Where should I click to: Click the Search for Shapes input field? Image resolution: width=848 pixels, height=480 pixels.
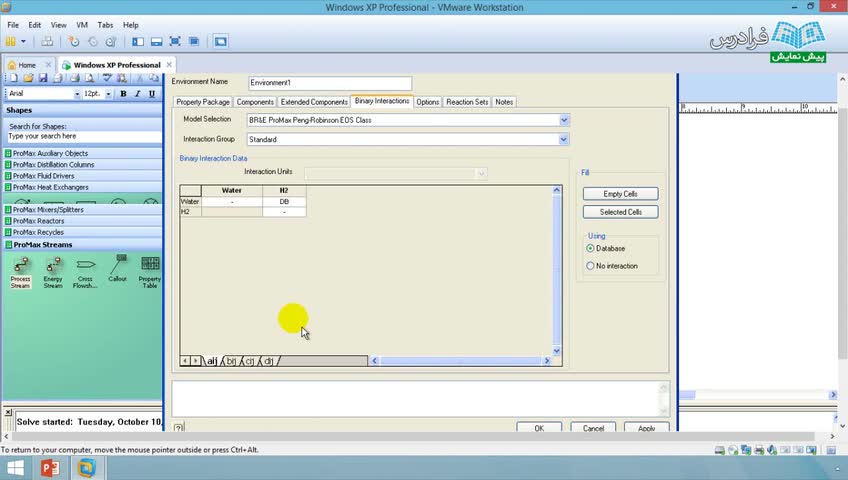pyautogui.click(x=84, y=136)
